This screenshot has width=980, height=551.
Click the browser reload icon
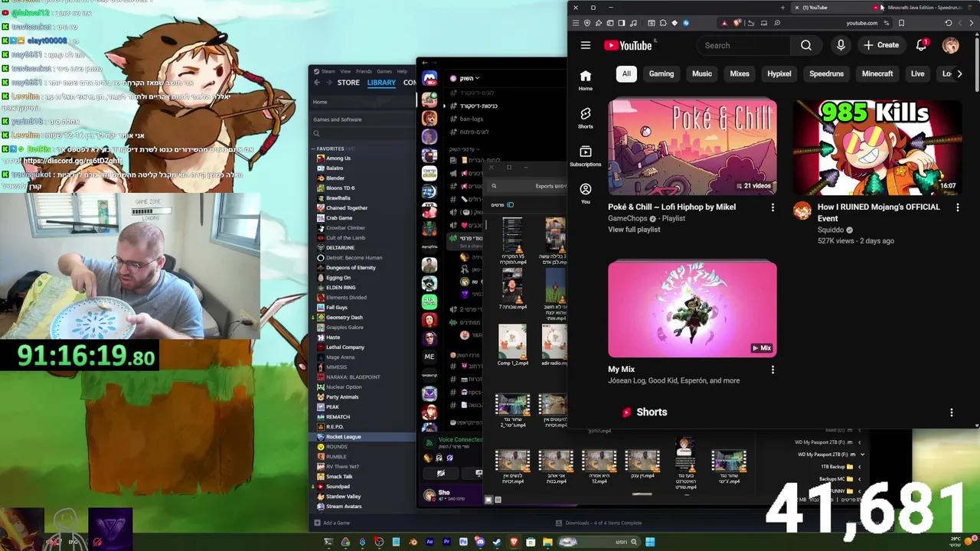click(x=948, y=23)
